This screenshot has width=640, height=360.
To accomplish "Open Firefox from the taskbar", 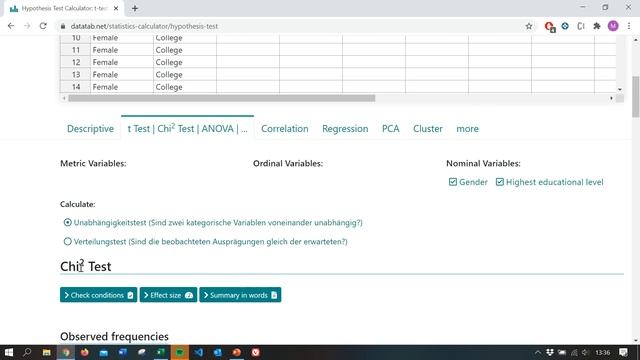I will tap(84, 352).
